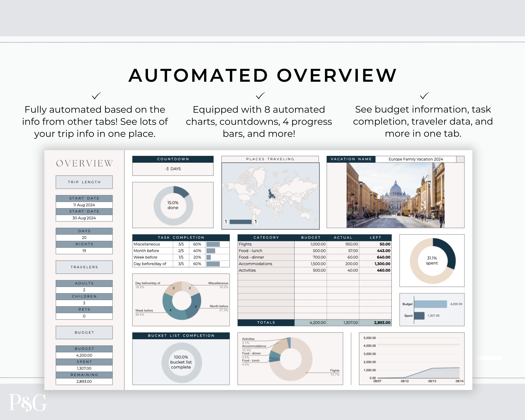Screen dimensions: 525x420
Task: Click the St. Peter's Basilica vacation photo
Action: pos(395,195)
